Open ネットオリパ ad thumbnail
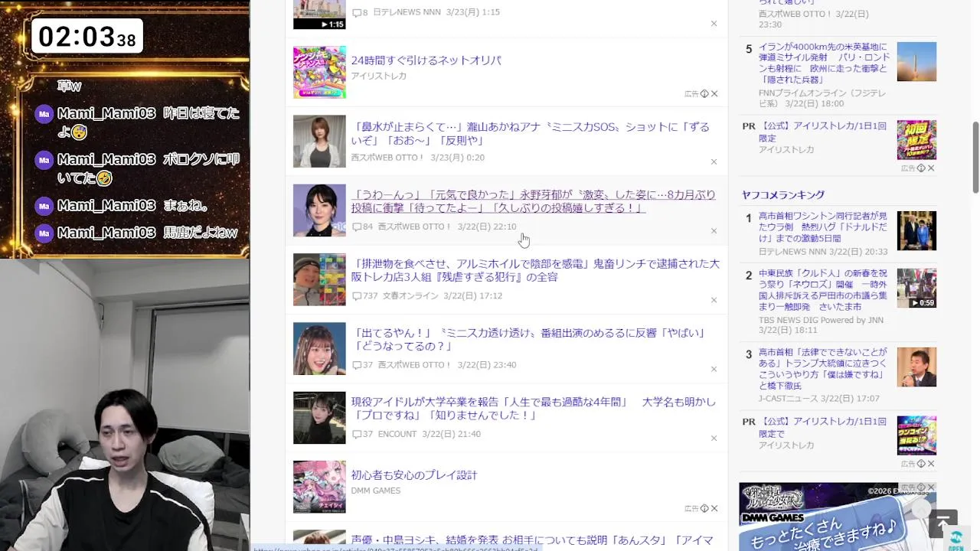This screenshot has height=551, width=980. [319, 73]
